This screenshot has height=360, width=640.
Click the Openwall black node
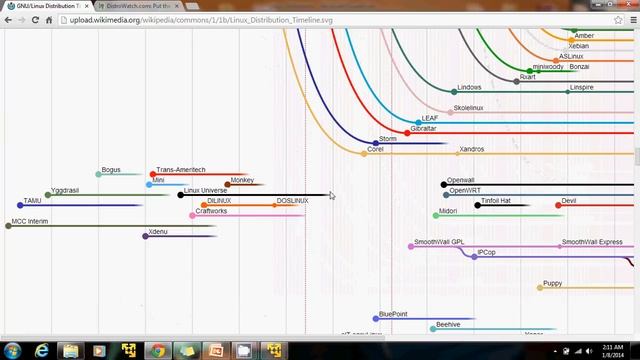coord(444,184)
